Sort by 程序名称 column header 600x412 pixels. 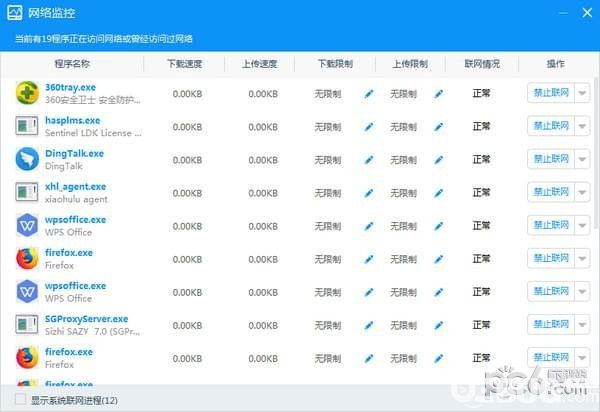pyautogui.click(x=72, y=64)
